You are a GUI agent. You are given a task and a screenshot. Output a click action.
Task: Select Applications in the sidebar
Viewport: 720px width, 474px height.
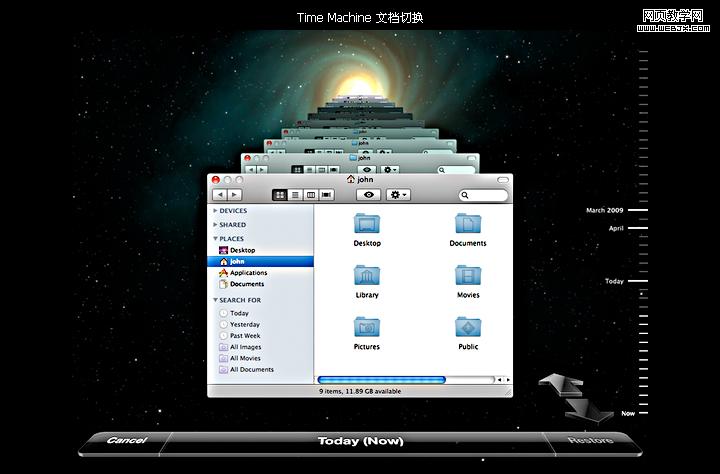coord(248,273)
